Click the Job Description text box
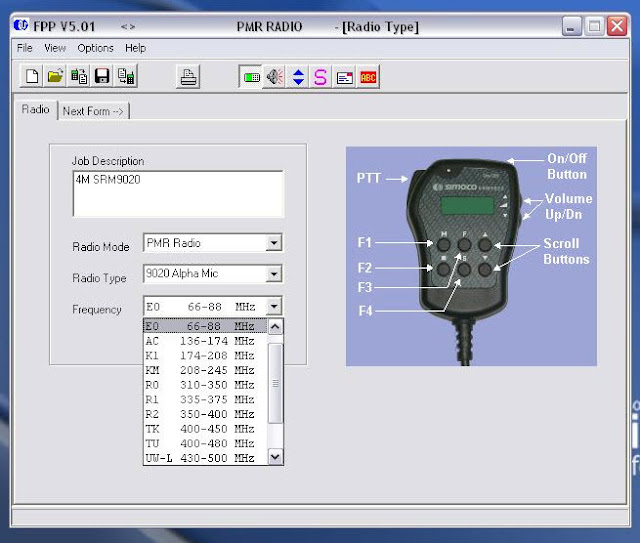The width and height of the screenshot is (640, 543). click(178, 194)
